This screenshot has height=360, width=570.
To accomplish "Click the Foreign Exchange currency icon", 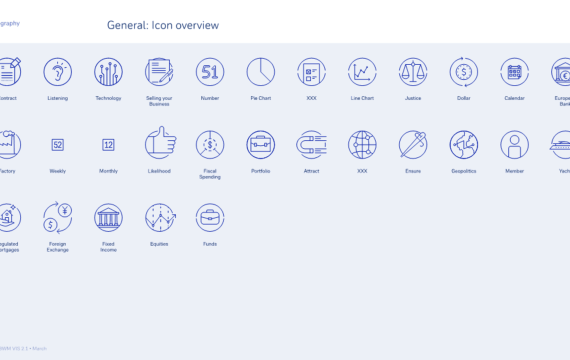I will pyautogui.click(x=57, y=217).
